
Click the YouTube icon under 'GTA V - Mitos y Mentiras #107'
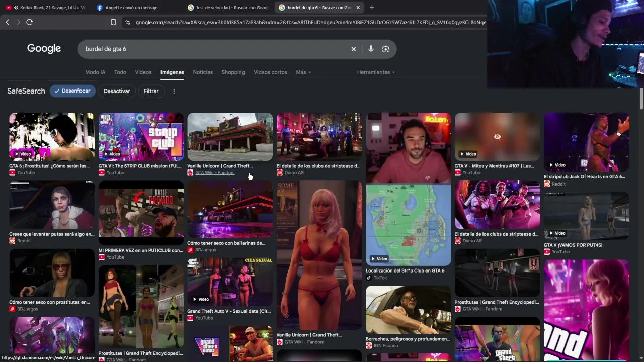[x=458, y=173]
